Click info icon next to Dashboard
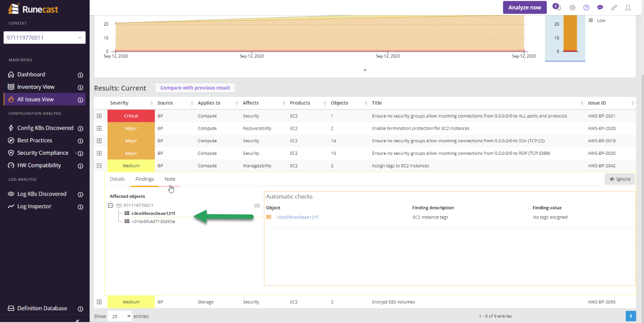The image size is (644, 323). tap(81, 75)
